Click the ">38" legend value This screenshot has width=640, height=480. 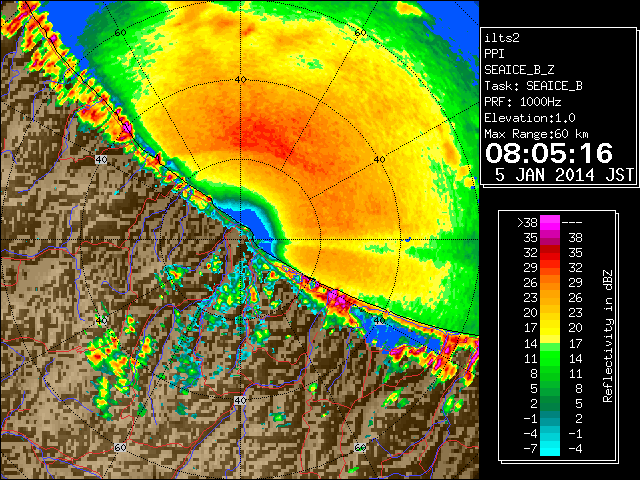tap(527, 223)
